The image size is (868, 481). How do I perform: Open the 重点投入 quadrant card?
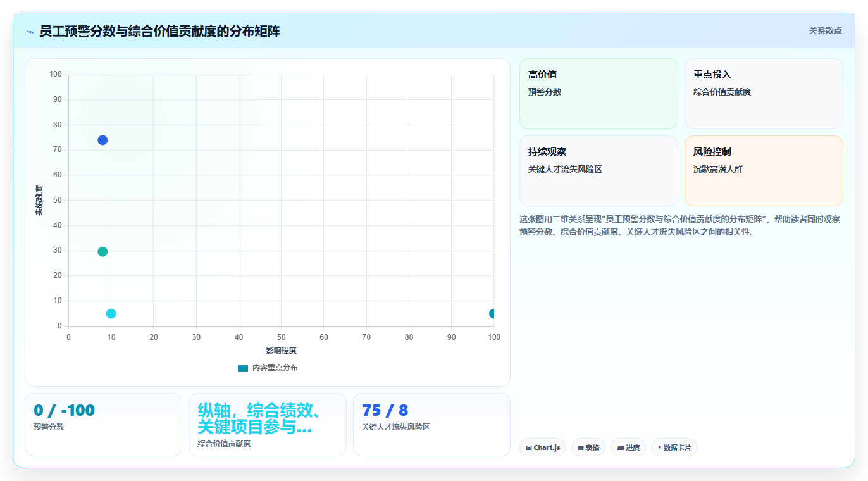click(764, 94)
